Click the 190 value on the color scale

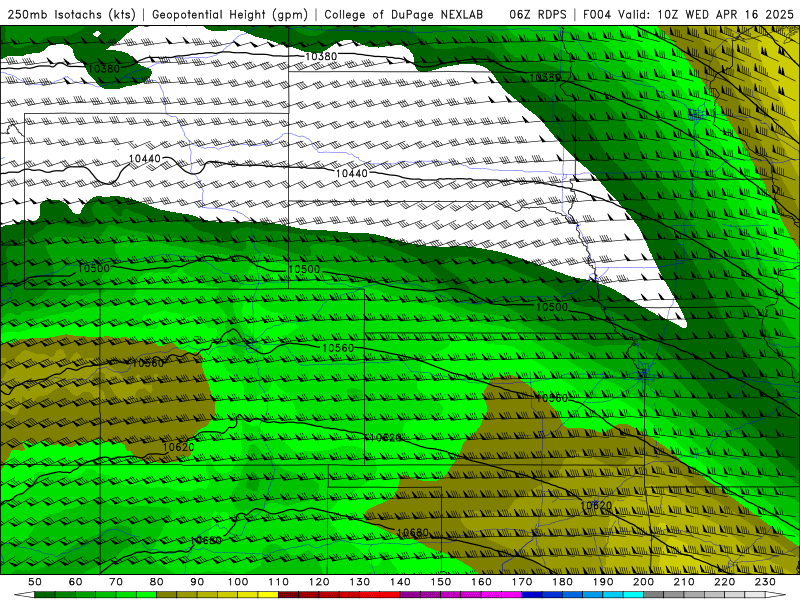(x=603, y=582)
